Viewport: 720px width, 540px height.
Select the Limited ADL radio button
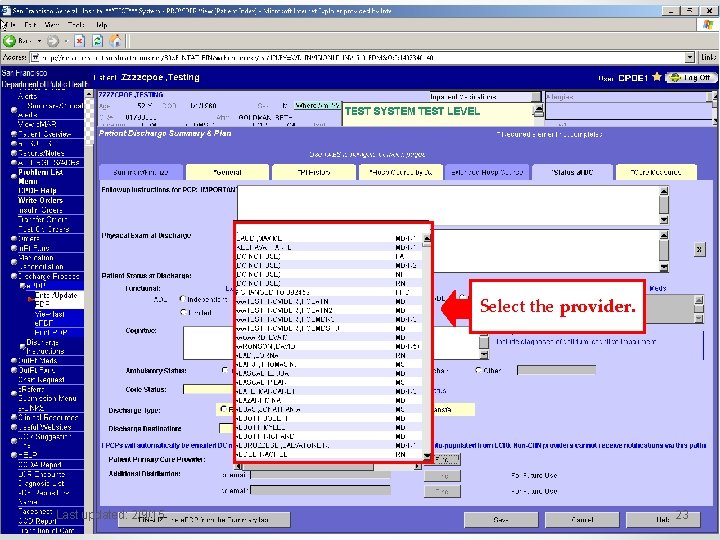183,312
